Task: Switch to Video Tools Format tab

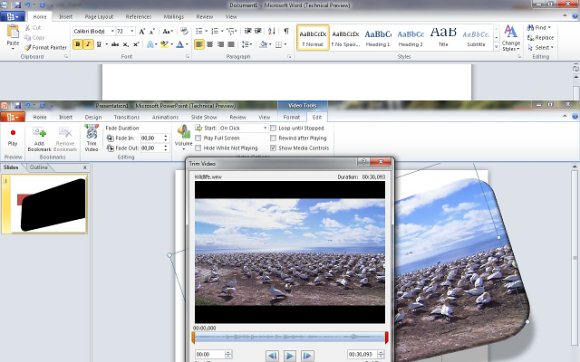Action: pos(291,117)
